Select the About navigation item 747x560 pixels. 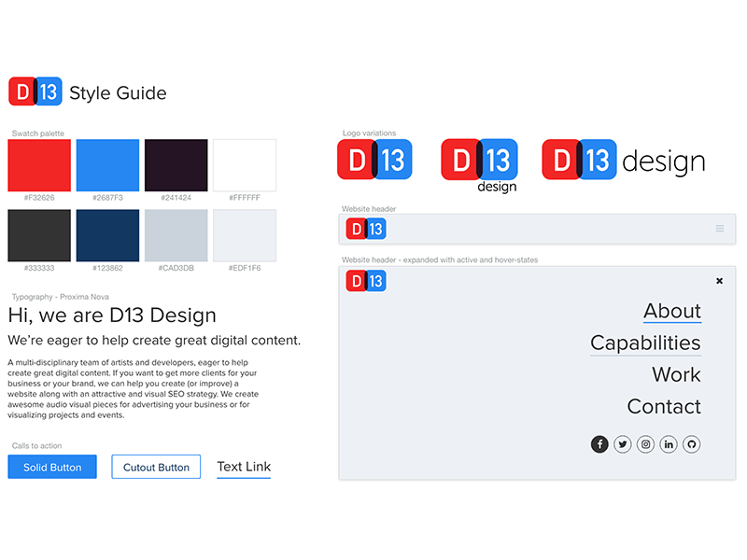tap(671, 311)
